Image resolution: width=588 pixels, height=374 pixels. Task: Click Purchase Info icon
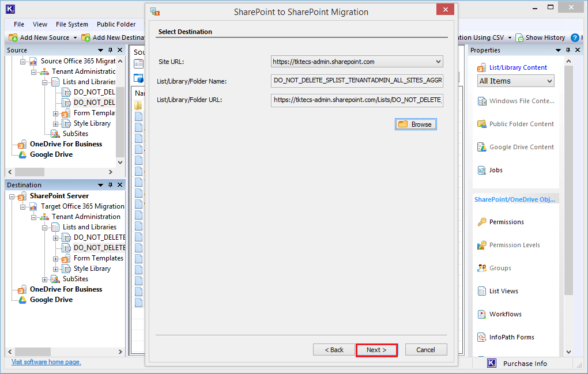(492, 363)
